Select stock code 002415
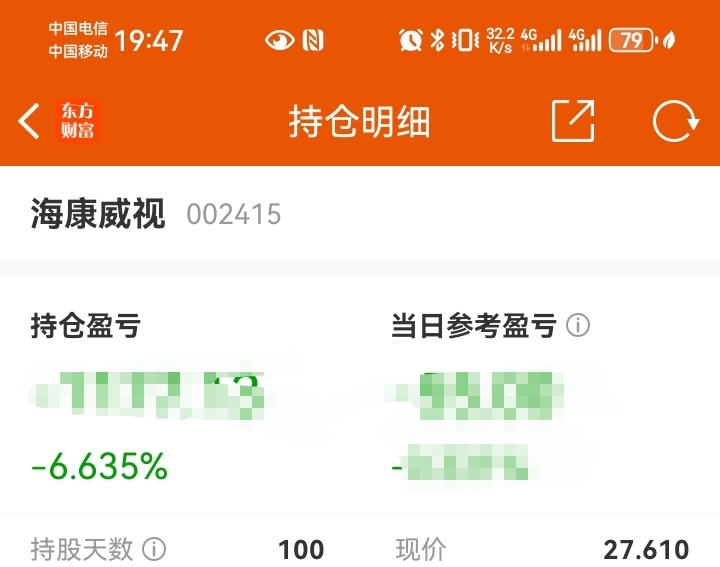This screenshot has height=567, width=720. click(234, 214)
